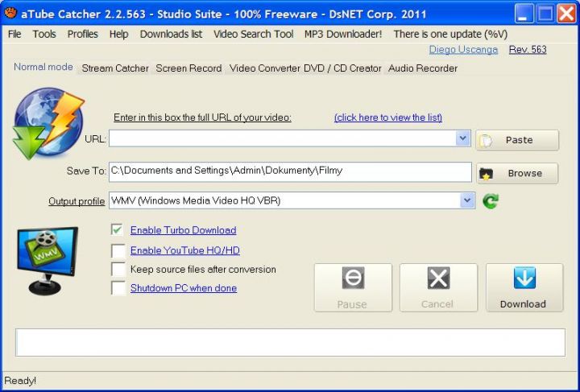
Task: Open the Profiles menu
Action: click(x=82, y=34)
